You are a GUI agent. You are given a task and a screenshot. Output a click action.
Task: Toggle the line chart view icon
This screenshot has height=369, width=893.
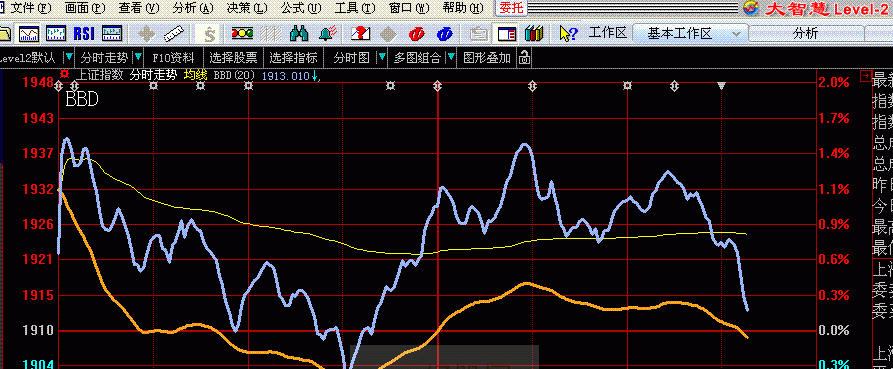pos(29,34)
